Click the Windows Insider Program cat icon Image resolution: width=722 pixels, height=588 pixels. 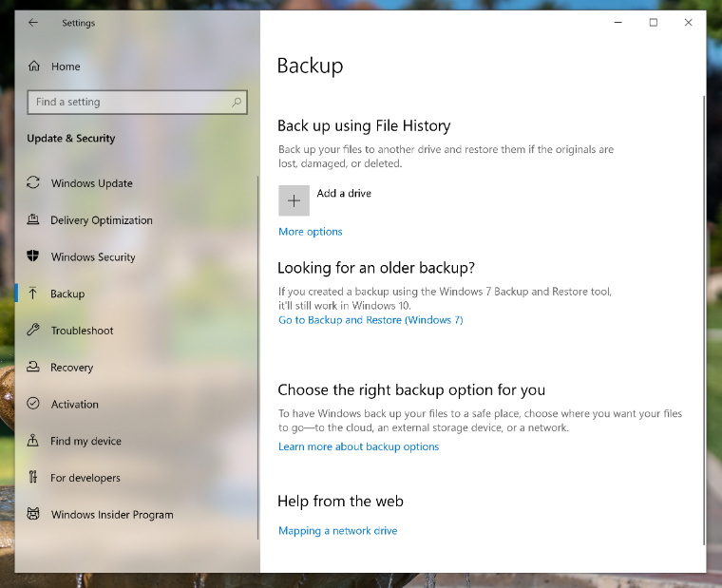pyautogui.click(x=33, y=514)
